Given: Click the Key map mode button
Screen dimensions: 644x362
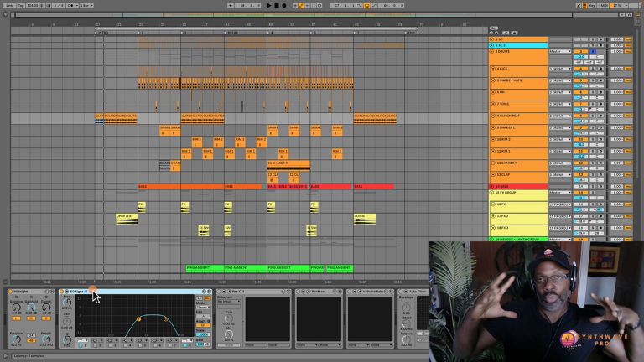Looking at the screenshot, I should coord(592,5).
